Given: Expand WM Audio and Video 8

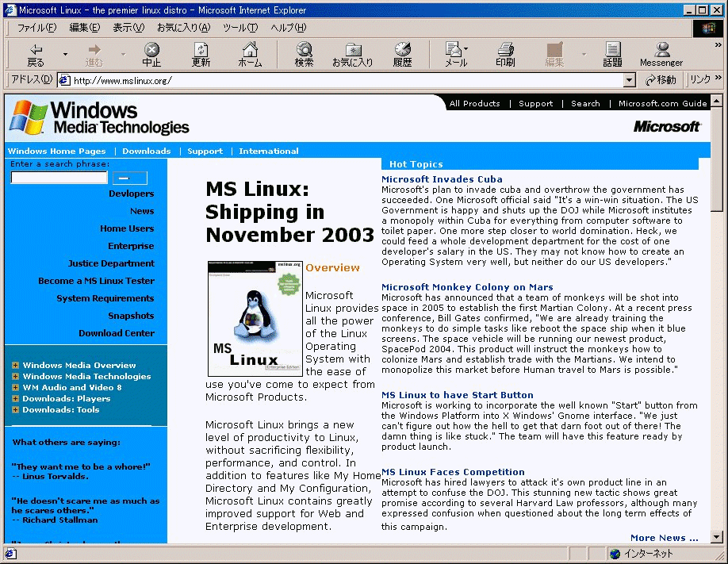Looking at the screenshot, I should 15,387.
